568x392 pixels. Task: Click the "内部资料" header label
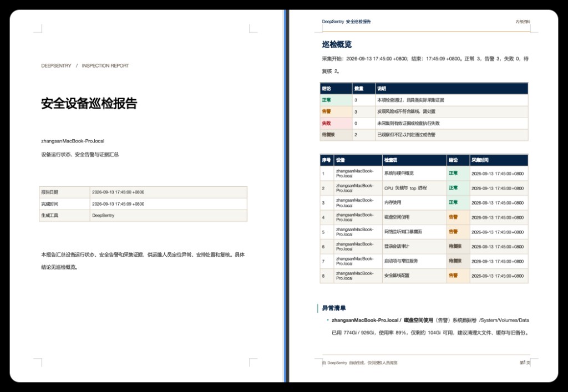(523, 22)
